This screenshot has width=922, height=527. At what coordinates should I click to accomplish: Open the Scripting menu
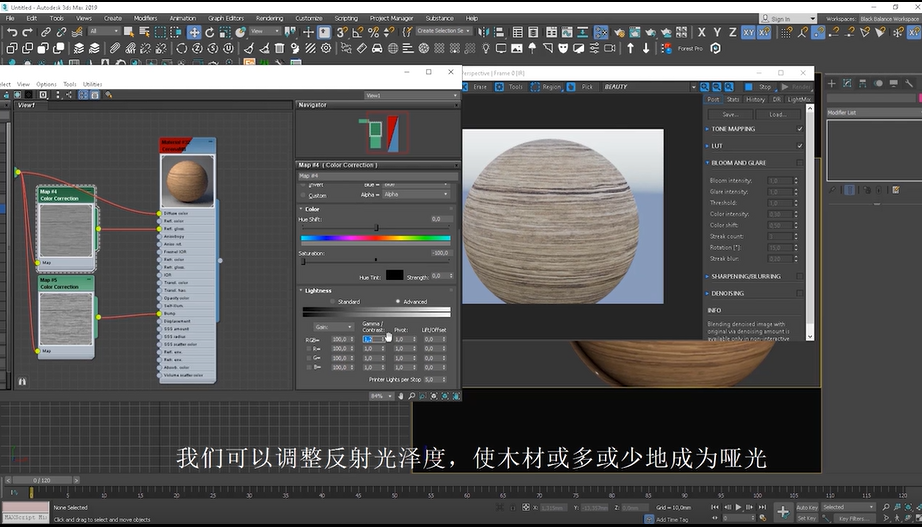coord(346,18)
